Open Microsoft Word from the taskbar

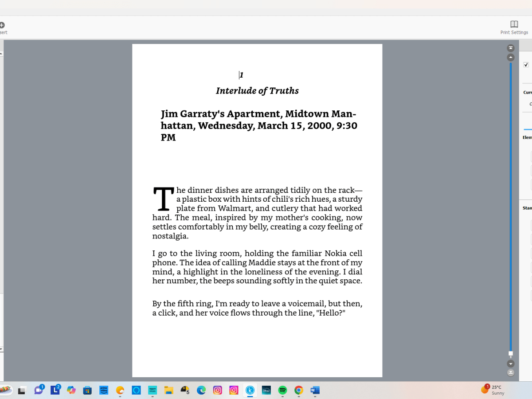click(x=315, y=390)
